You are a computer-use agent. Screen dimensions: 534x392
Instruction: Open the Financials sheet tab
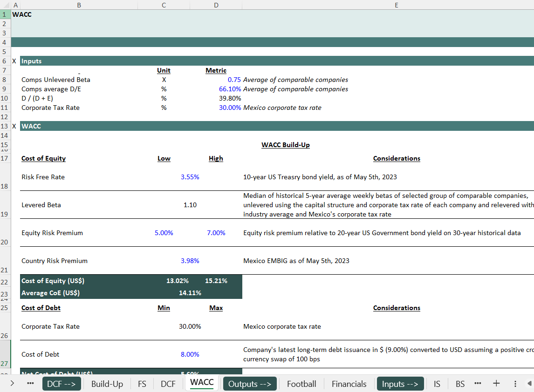tap(349, 384)
